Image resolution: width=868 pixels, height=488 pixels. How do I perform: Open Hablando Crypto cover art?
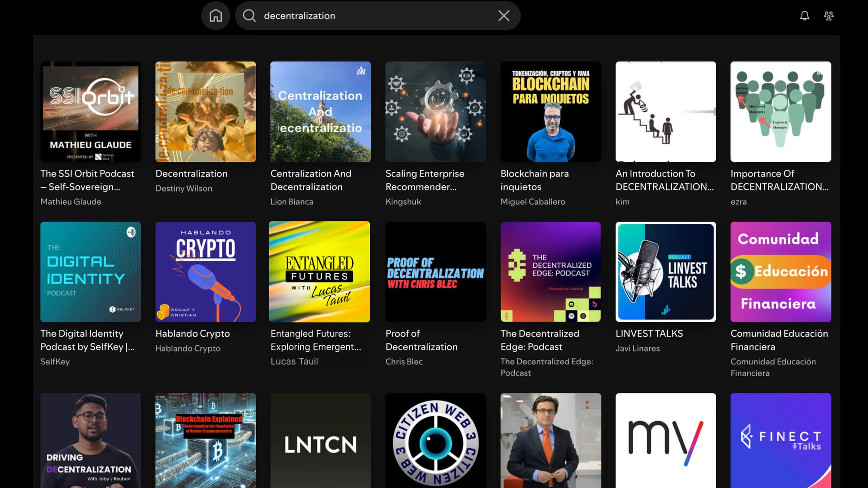206,272
